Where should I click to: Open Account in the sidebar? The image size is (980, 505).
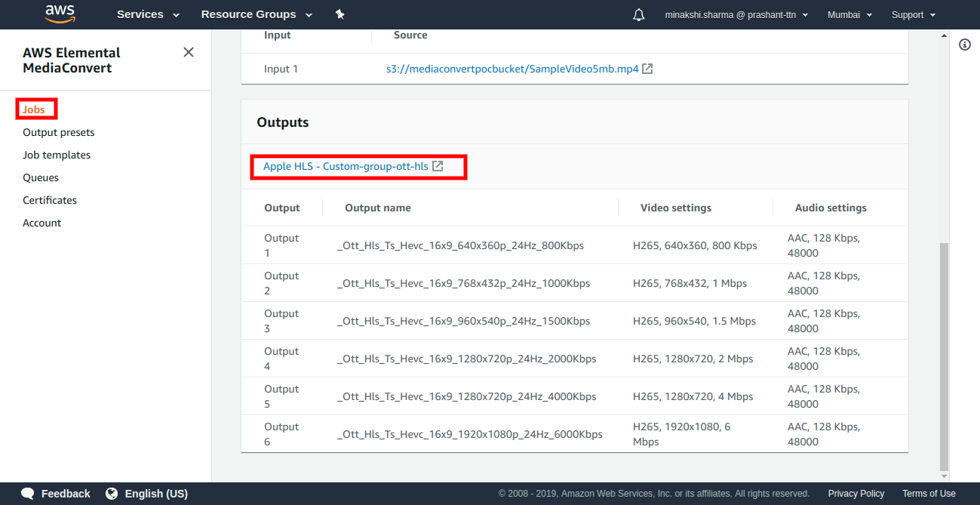pos(42,223)
